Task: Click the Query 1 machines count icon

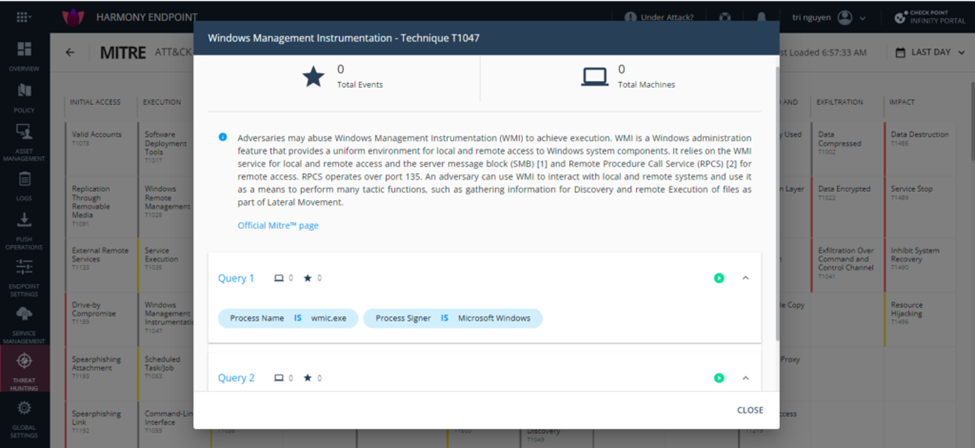Action: pos(279,278)
